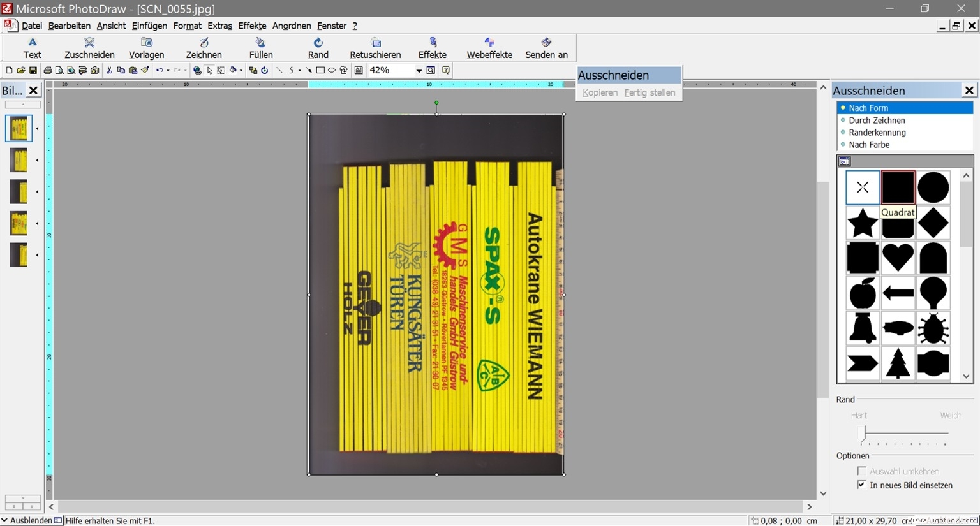This screenshot has height=526, width=980.
Task: Click the canvas horizontal scrollbar
Action: (431, 507)
